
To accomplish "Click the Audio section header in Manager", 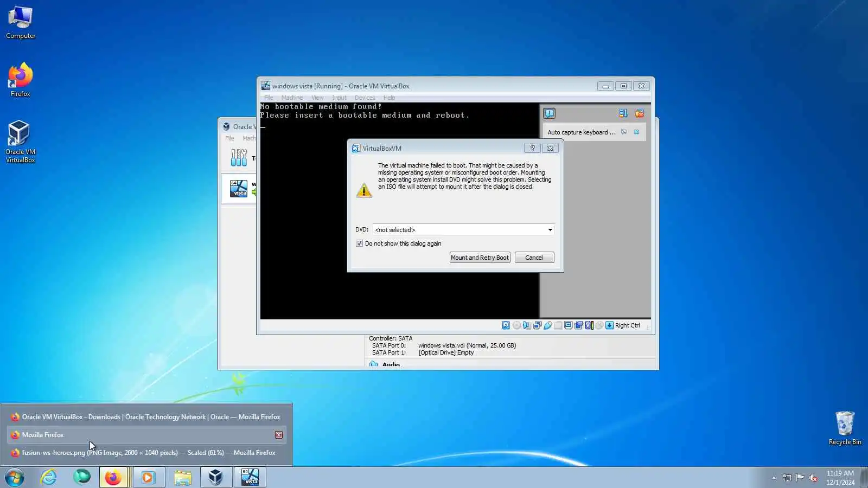I will [391, 364].
